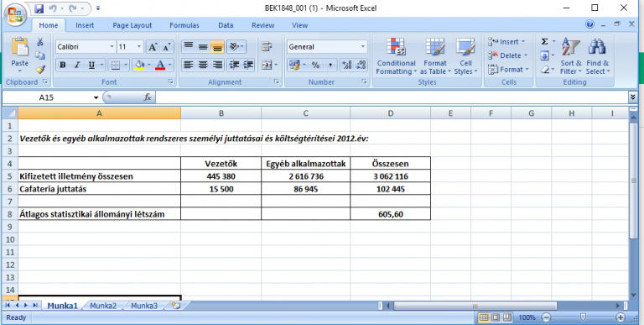Apply left text alignment
Viewport: 644px width, 325px height.
[x=189, y=65]
